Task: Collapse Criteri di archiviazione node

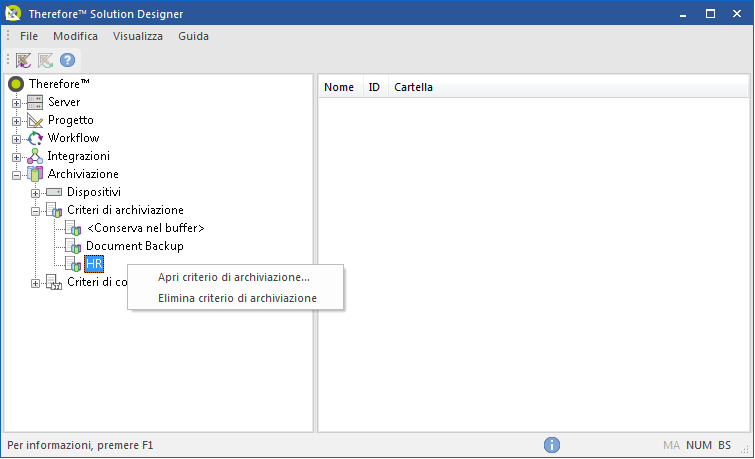Action: [35, 211]
